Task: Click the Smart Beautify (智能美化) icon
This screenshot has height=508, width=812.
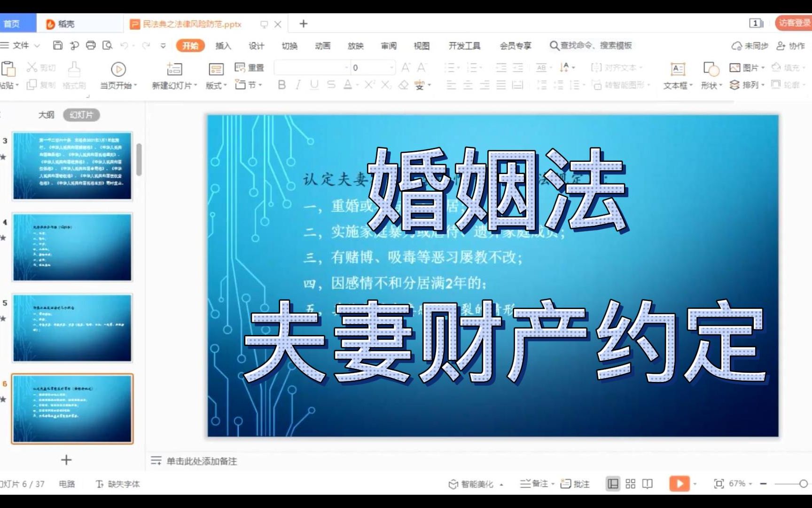Action: click(x=453, y=484)
